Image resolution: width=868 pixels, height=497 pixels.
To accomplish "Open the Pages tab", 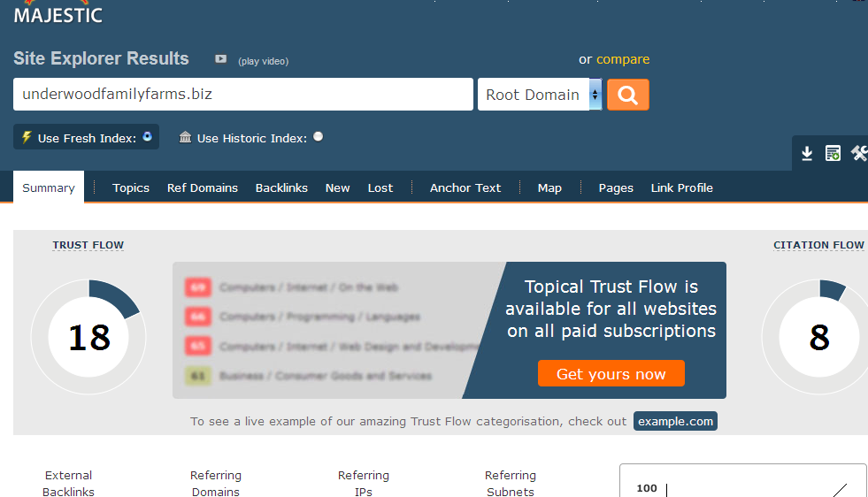I will [616, 188].
